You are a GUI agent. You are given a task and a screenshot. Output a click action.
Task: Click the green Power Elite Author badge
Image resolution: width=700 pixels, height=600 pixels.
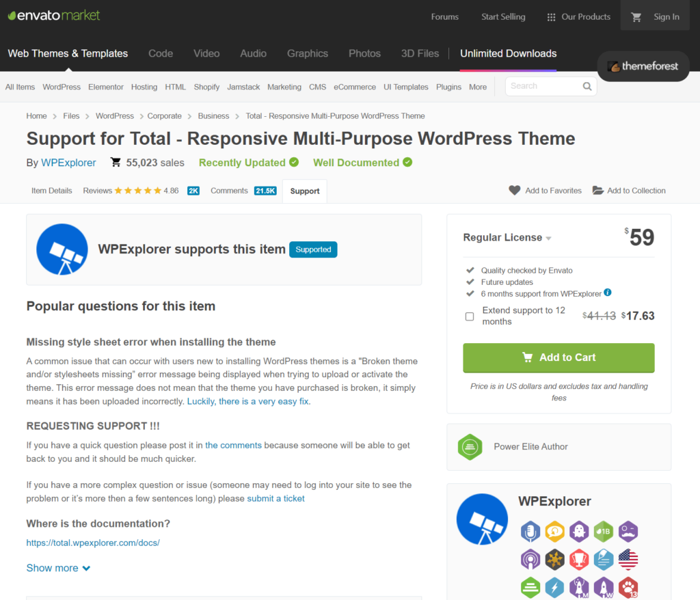pyautogui.click(x=470, y=447)
